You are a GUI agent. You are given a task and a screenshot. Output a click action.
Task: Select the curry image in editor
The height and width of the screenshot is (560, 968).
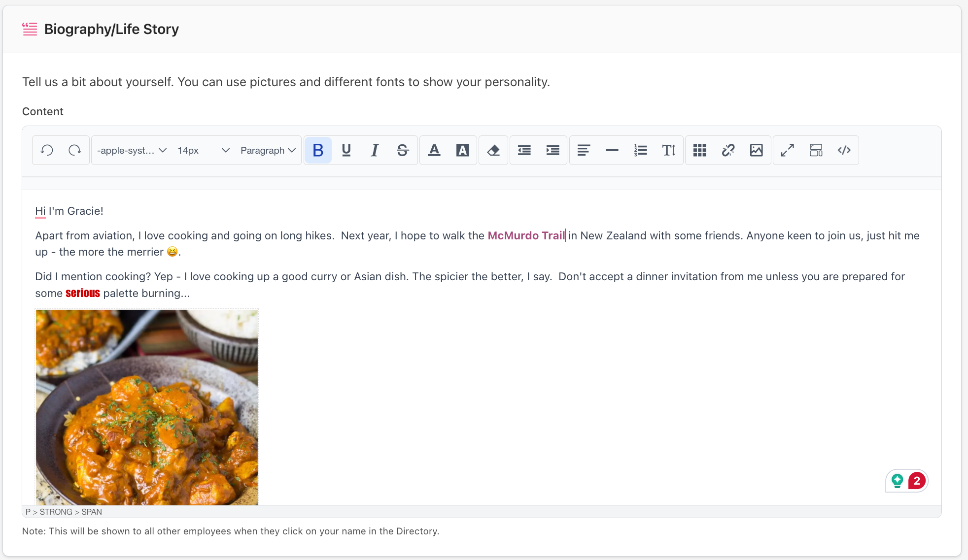click(x=147, y=407)
